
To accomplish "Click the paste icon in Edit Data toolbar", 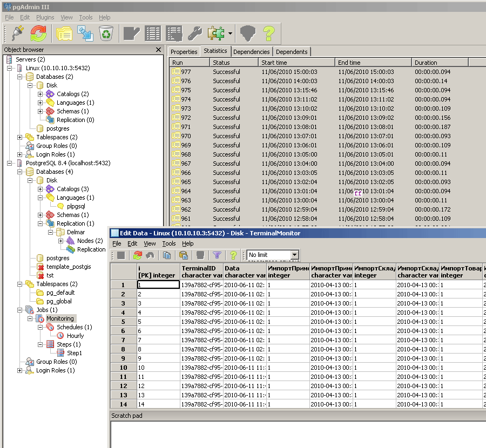I will pos(184,255).
